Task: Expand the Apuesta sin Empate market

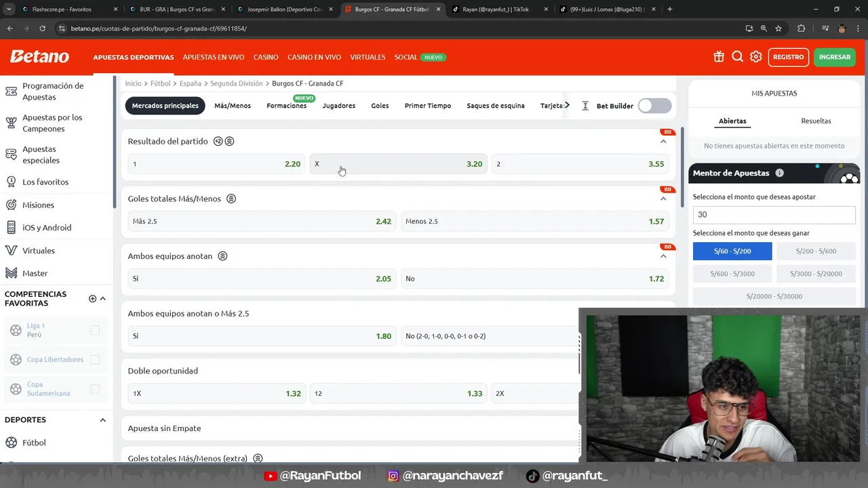Action: coord(350,428)
